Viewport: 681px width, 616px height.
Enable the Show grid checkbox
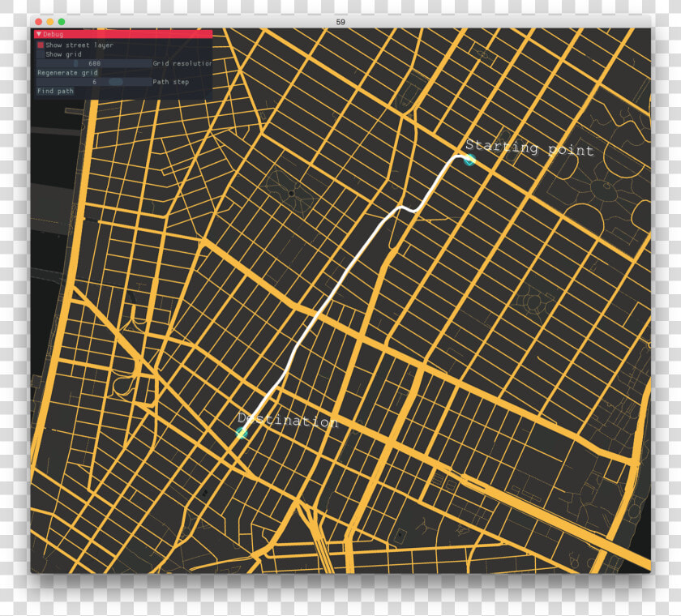pyautogui.click(x=41, y=54)
